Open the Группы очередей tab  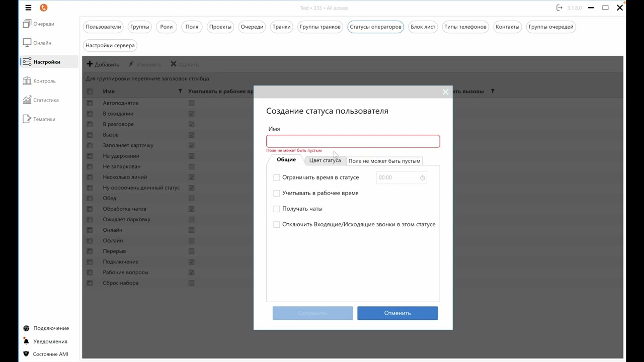coord(551,27)
